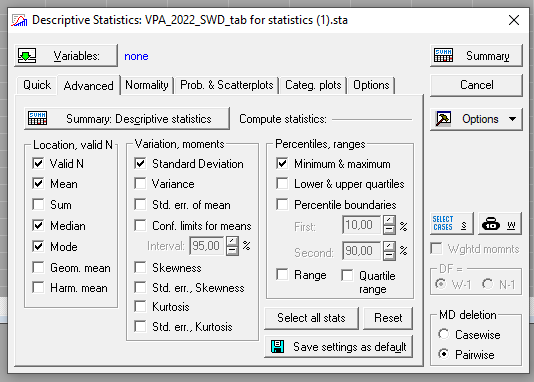Uncheck Minimum & maximum checkbox
534x382 pixels.
coord(282,163)
